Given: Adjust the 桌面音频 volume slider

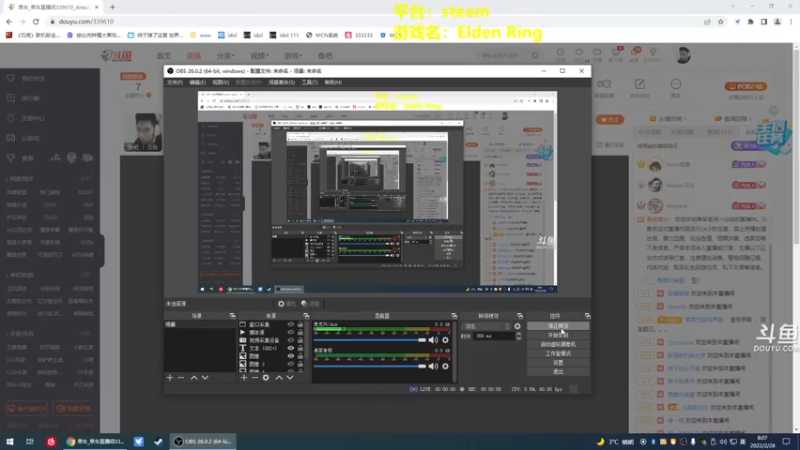Looking at the screenshot, I should coord(369,366).
